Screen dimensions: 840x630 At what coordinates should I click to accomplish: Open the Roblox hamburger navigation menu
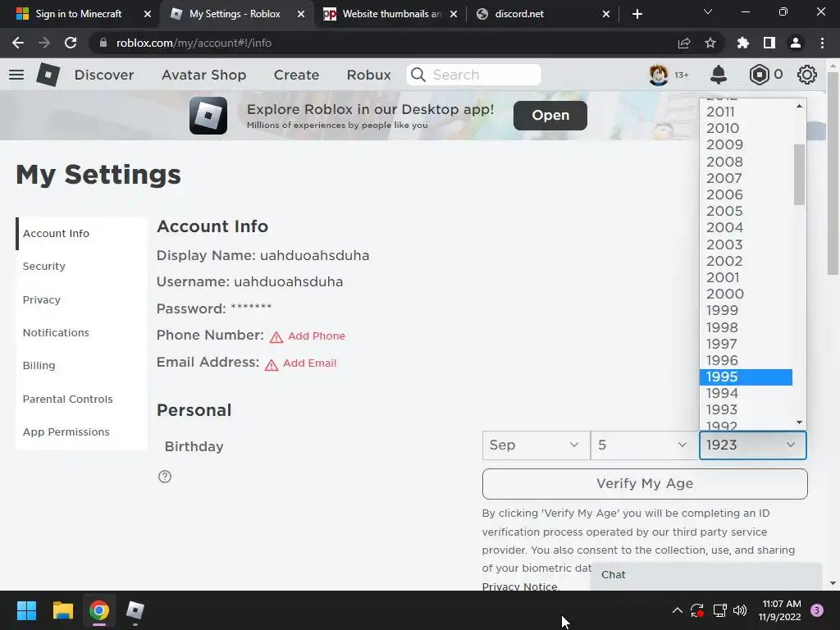[x=16, y=75]
